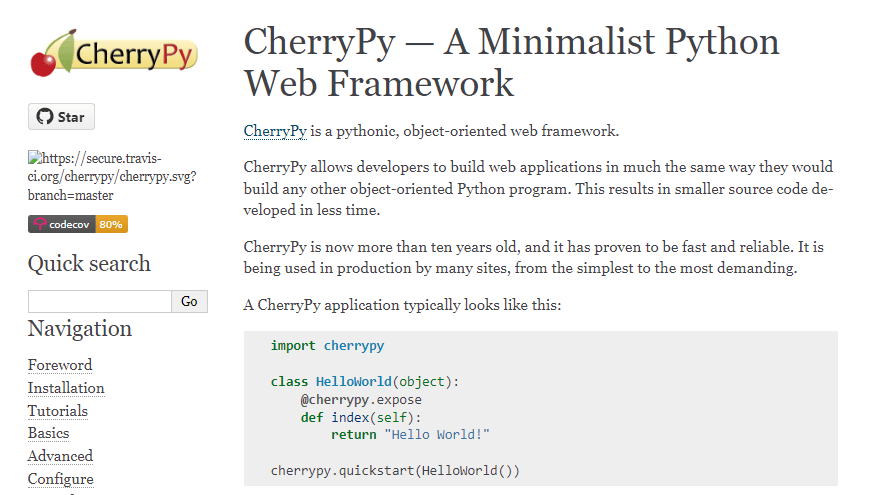Viewport: 876px width, 495px height.
Task: Open the broken travis-ci build status image
Action: pyautogui.click(x=112, y=177)
